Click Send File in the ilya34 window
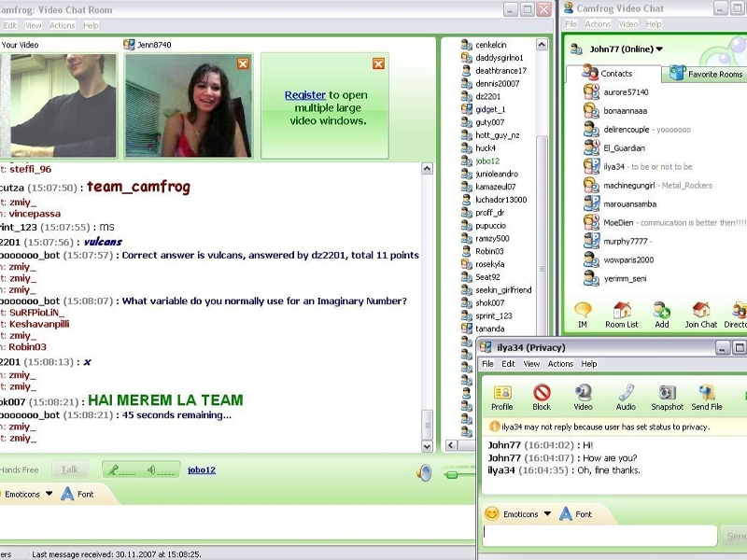This screenshot has width=747, height=560. [x=707, y=398]
